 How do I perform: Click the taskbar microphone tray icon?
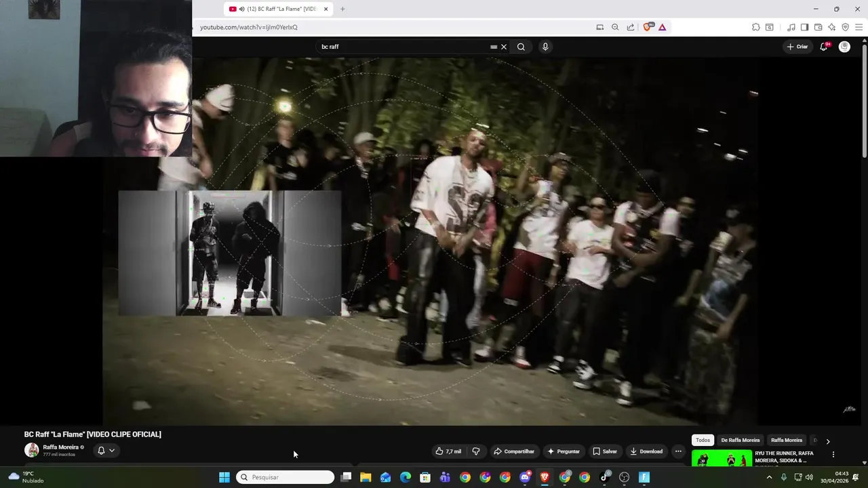coord(784,477)
